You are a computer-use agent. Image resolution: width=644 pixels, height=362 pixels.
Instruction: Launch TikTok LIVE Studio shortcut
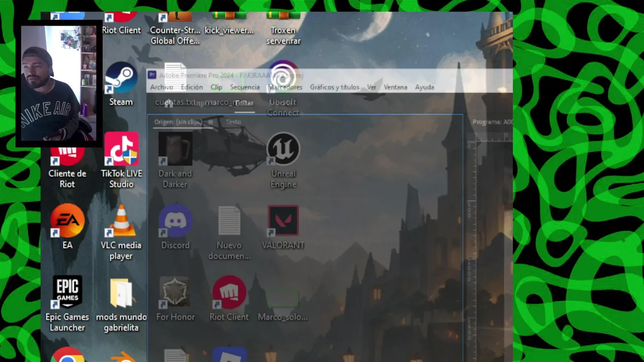coord(121,160)
